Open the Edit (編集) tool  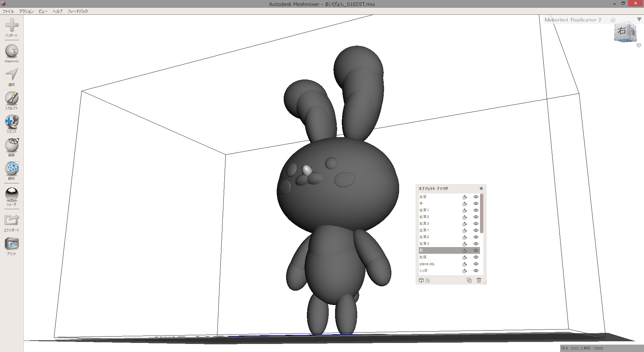click(12, 145)
